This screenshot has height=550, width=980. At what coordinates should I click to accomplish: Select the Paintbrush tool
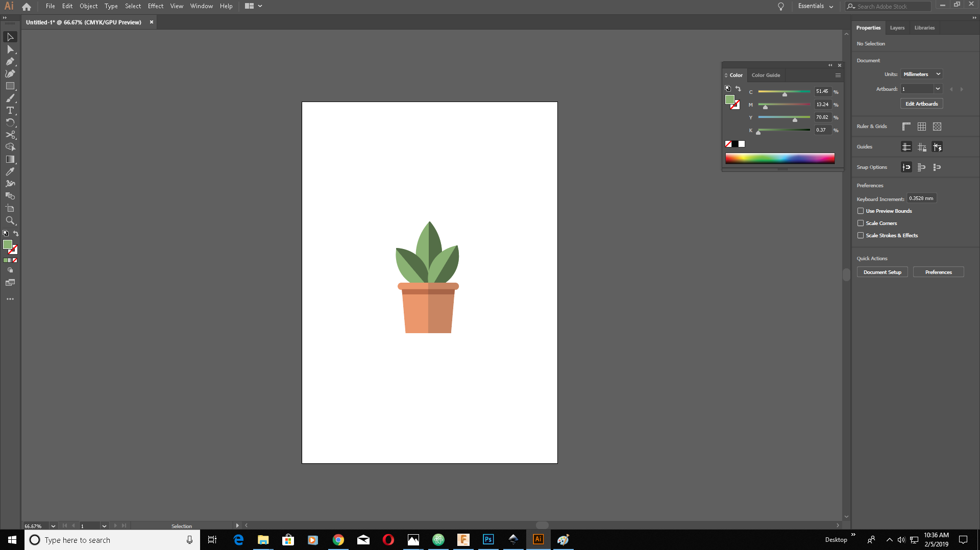pos(10,98)
